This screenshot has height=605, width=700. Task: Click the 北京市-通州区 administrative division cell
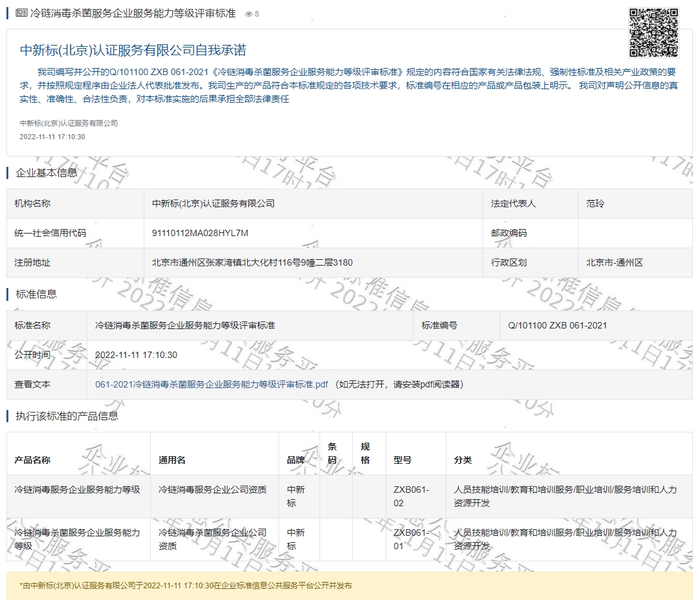click(x=614, y=262)
